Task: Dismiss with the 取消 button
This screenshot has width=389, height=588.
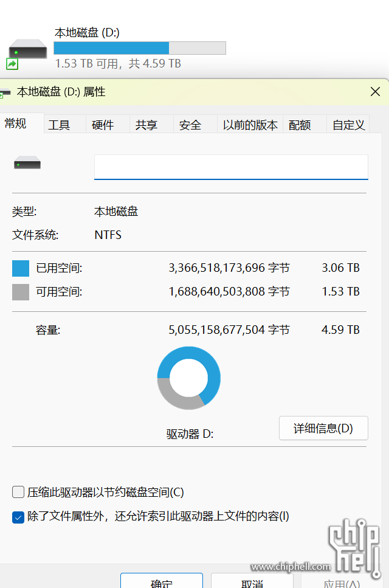Action: (x=252, y=581)
